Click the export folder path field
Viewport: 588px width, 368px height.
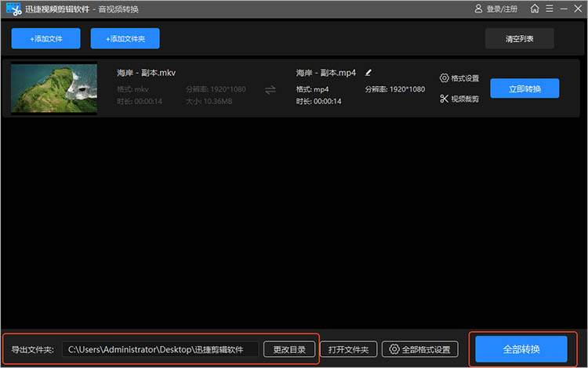160,349
